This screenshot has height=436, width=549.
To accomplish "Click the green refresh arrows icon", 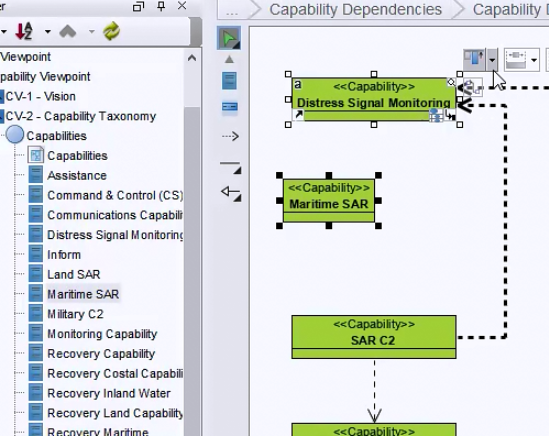I will coord(111,31).
